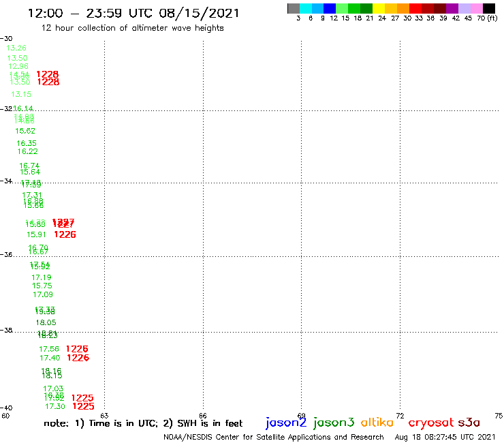Select the wave height value 12.96
504x443 pixels.
pos(18,66)
